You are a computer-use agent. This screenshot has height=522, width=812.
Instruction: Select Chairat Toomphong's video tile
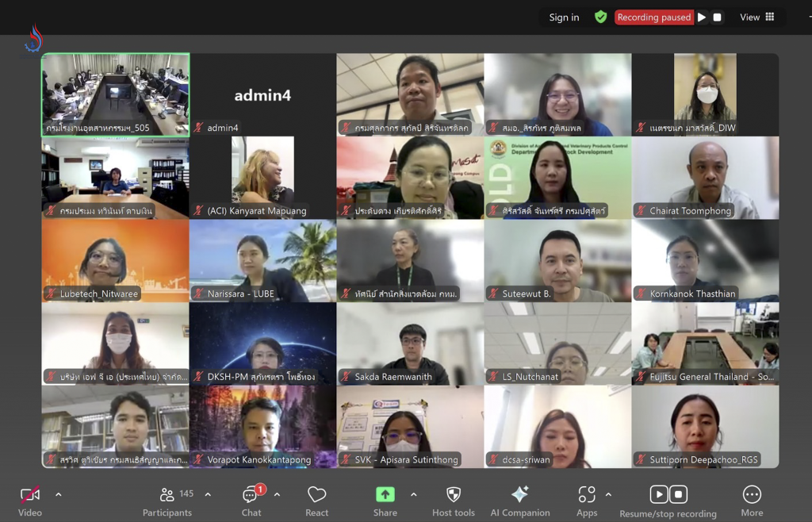(705, 178)
